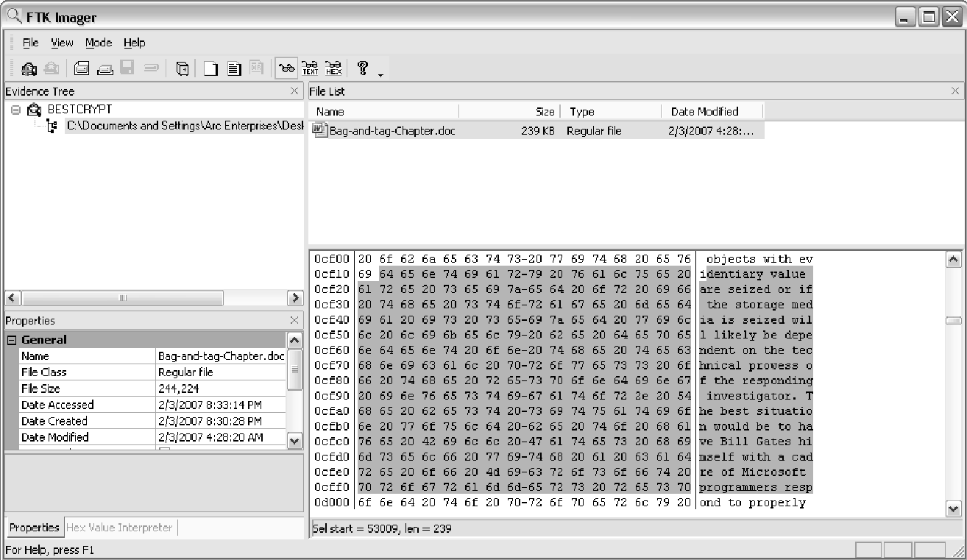Switch viewer to TEXT mode icon

311,68
